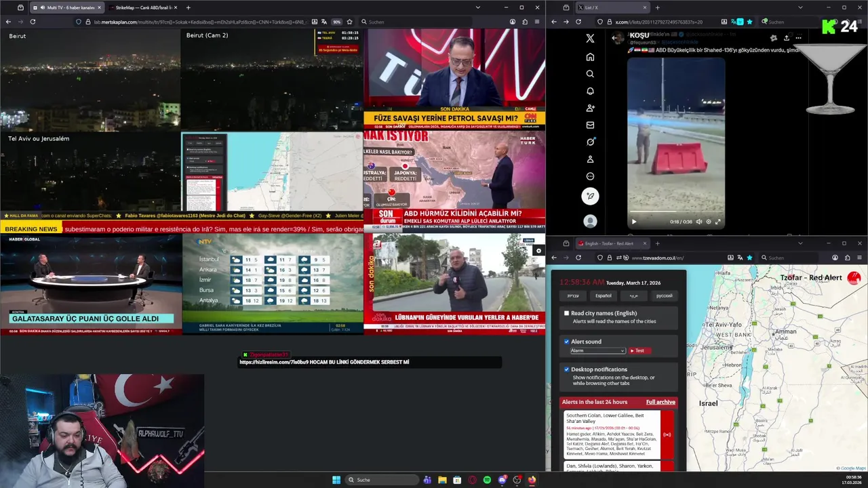The image size is (868, 488).
Task: Open X Messages envelope icon
Action: click(590, 125)
